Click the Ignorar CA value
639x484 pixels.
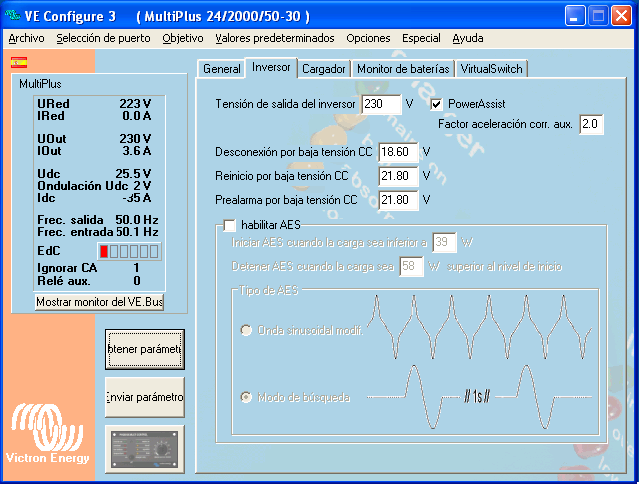(x=136, y=268)
